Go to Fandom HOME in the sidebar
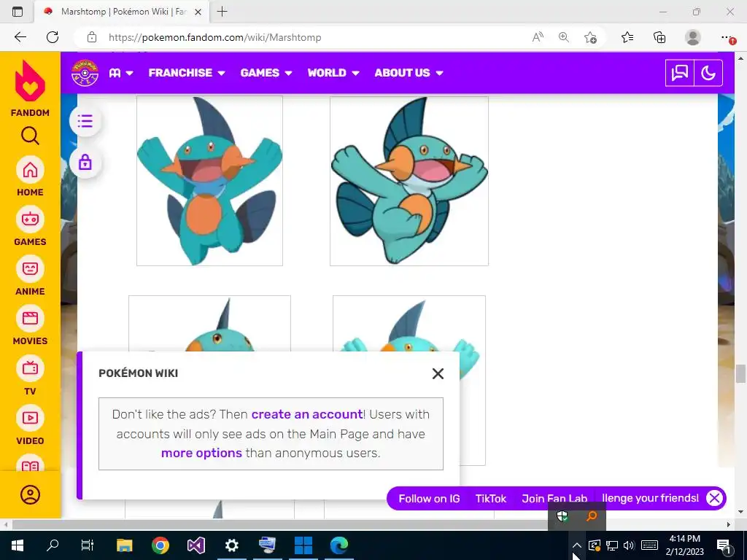The height and width of the screenshot is (560, 747). click(30, 176)
